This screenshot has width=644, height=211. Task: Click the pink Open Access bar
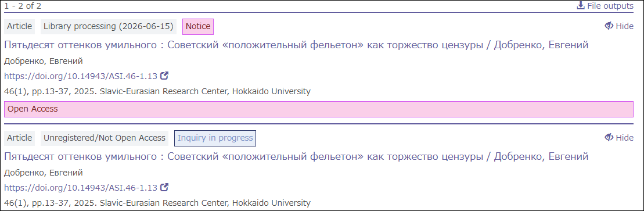coord(319,109)
